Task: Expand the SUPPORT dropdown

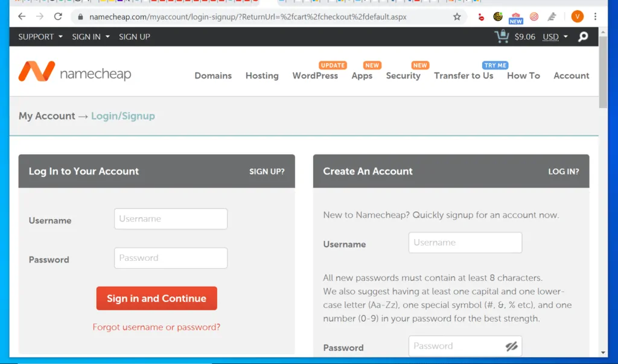Action: point(40,37)
